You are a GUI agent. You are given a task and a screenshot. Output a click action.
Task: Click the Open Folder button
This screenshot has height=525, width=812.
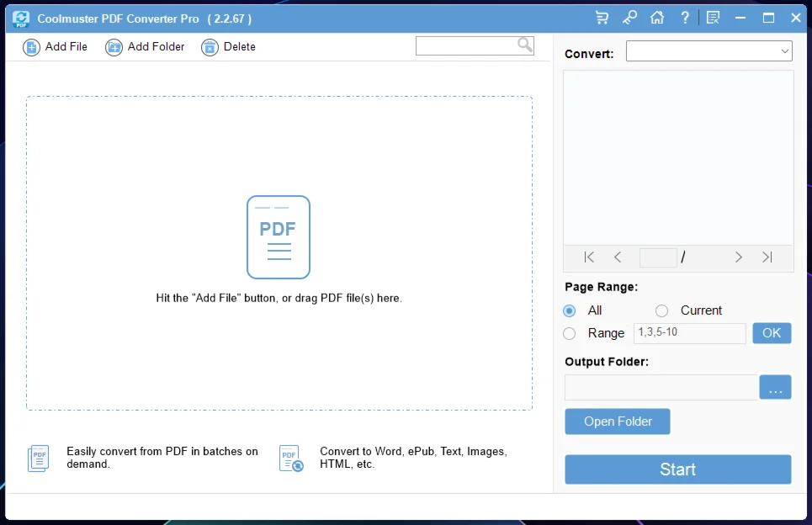618,422
